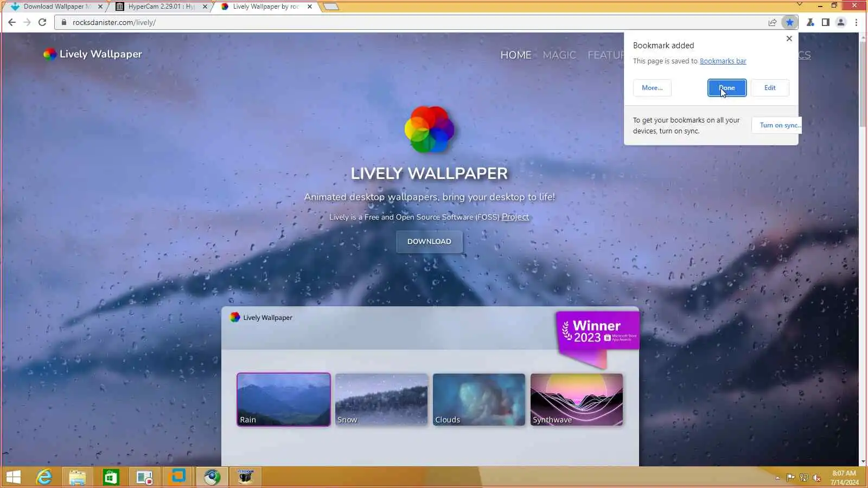Select the Snow wallpaper thumbnail
Screen dimensions: 868x488
point(381,400)
